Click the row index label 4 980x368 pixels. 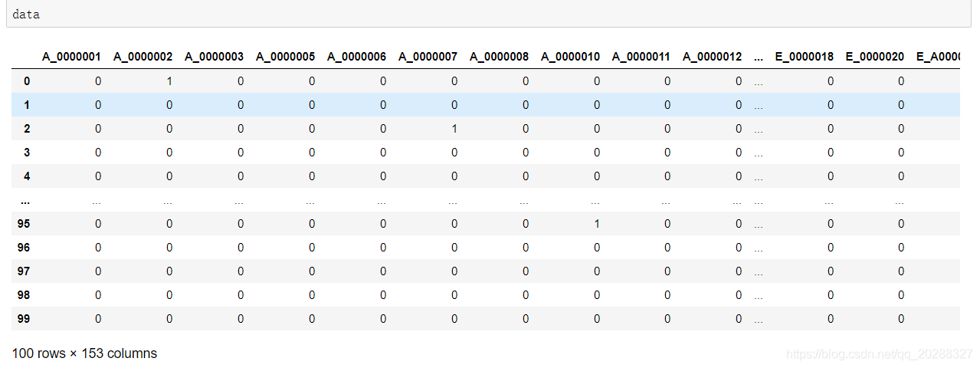(x=27, y=176)
